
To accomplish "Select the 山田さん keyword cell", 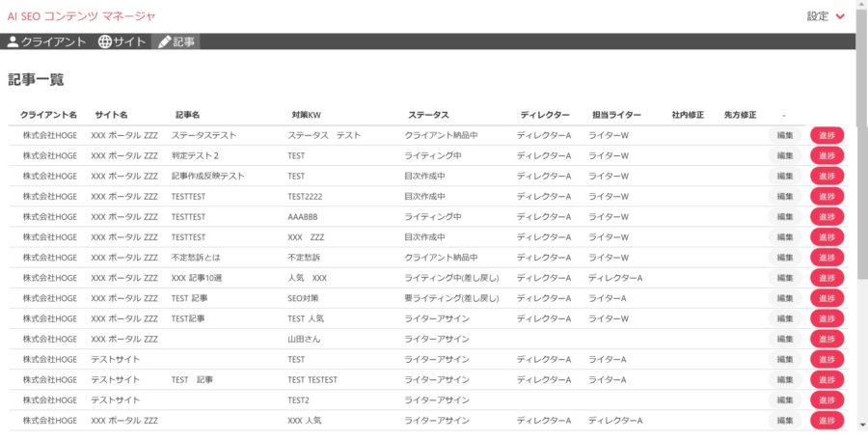I will 304,339.
